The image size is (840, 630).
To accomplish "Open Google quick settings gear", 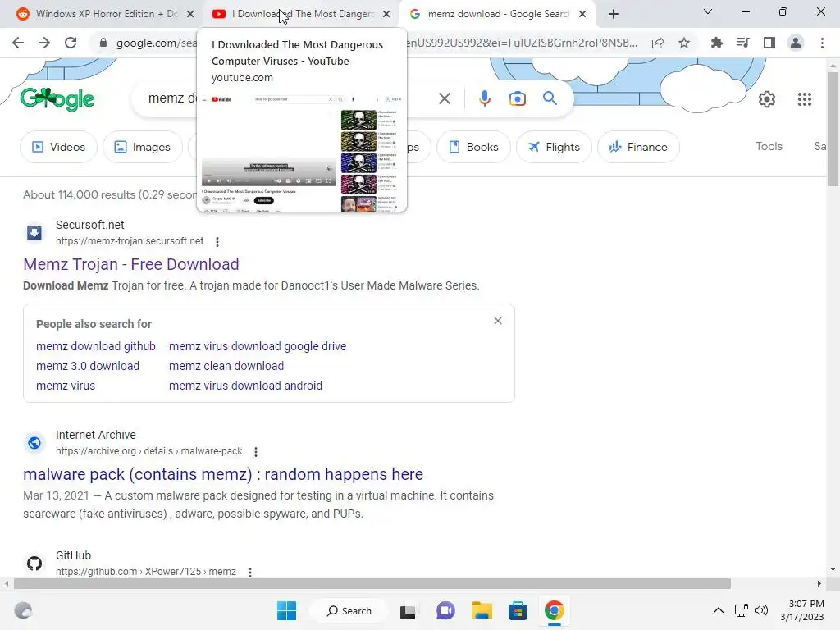I will pyautogui.click(x=767, y=99).
